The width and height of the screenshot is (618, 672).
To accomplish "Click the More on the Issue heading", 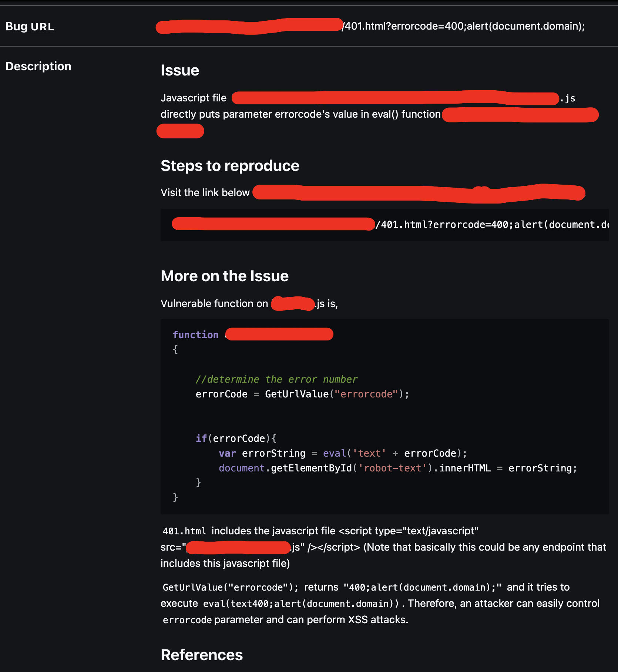I will [225, 276].
